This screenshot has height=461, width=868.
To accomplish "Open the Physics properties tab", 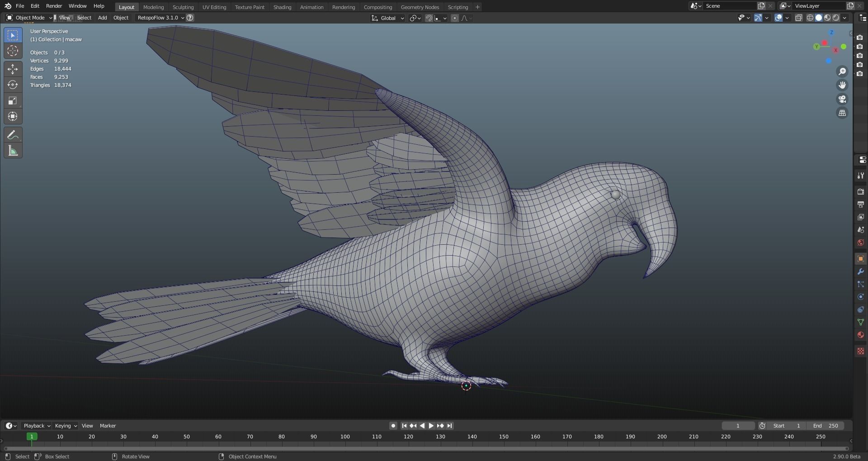I will [x=861, y=297].
